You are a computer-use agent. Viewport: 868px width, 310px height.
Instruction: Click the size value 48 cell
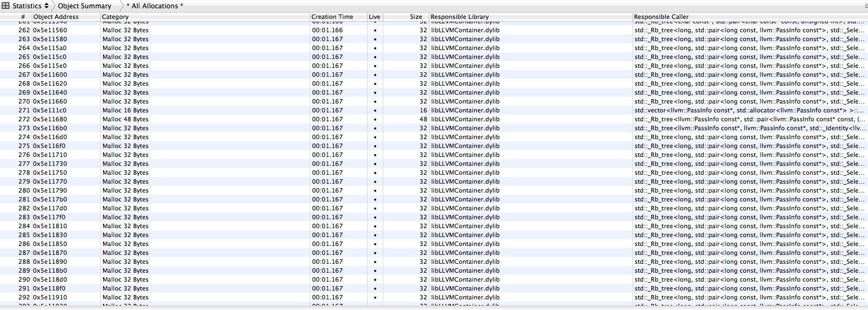tap(406, 119)
